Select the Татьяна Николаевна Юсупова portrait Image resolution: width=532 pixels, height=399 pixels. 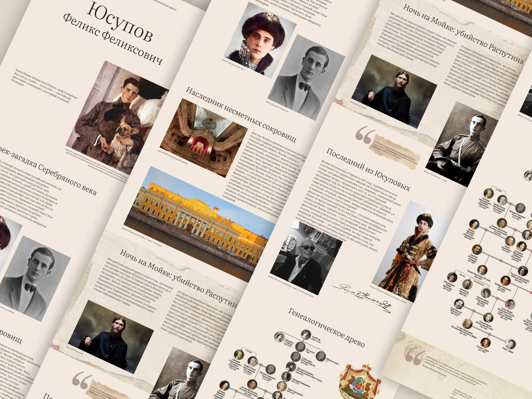tap(482, 270)
